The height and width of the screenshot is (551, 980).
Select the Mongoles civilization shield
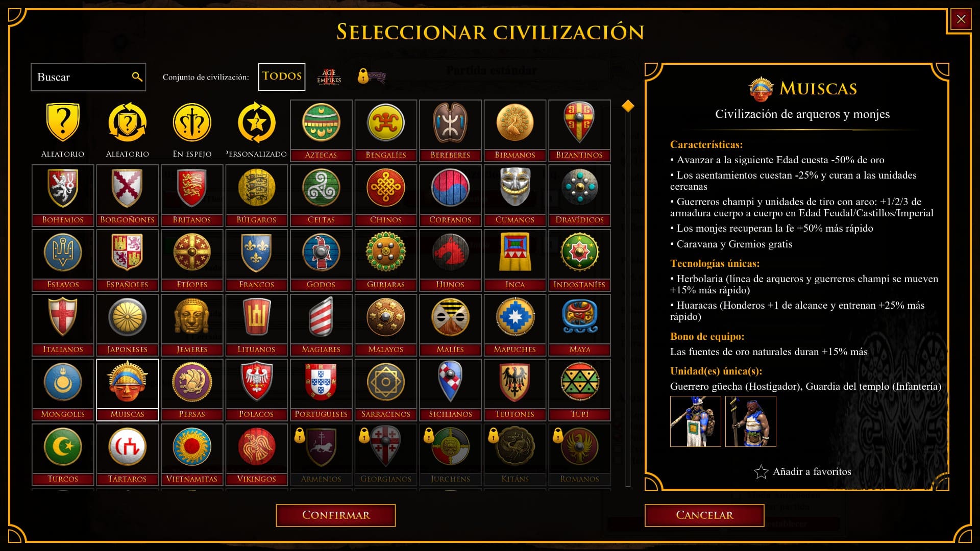click(x=63, y=390)
